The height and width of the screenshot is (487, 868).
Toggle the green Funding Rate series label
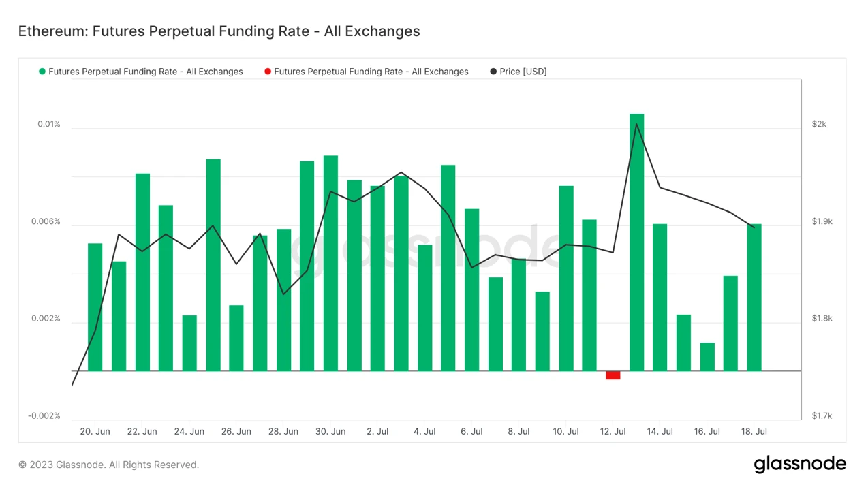click(x=145, y=72)
